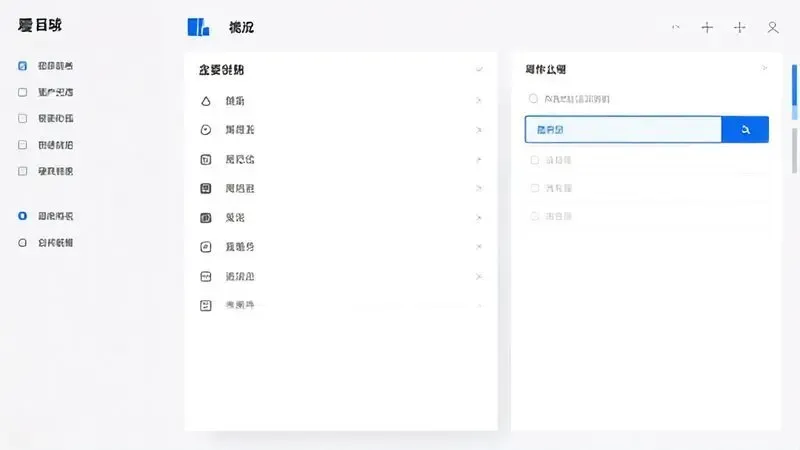Expand the clock icon row's chevron
This screenshot has height=450, width=800.
479,130
